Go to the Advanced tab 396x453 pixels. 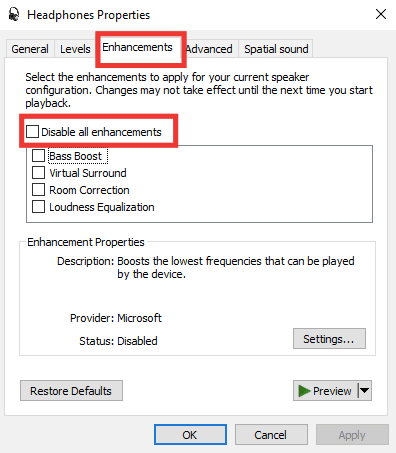pyautogui.click(x=209, y=49)
